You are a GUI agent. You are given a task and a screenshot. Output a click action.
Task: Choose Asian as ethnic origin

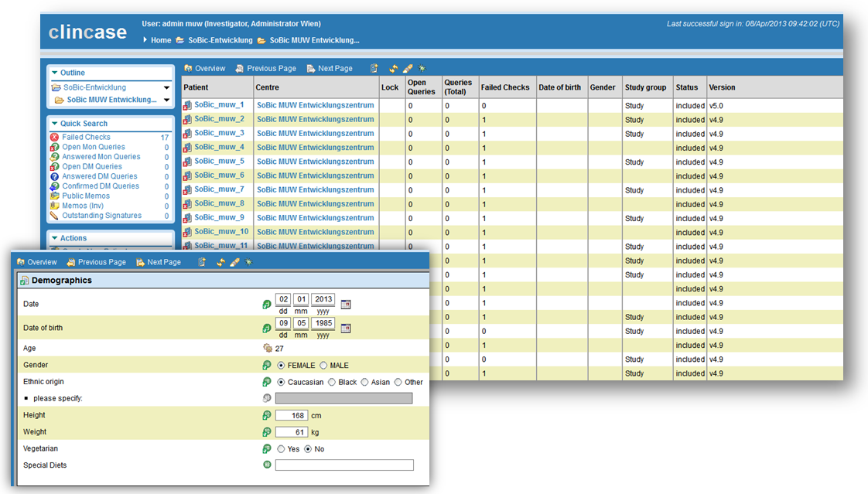point(364,382)
